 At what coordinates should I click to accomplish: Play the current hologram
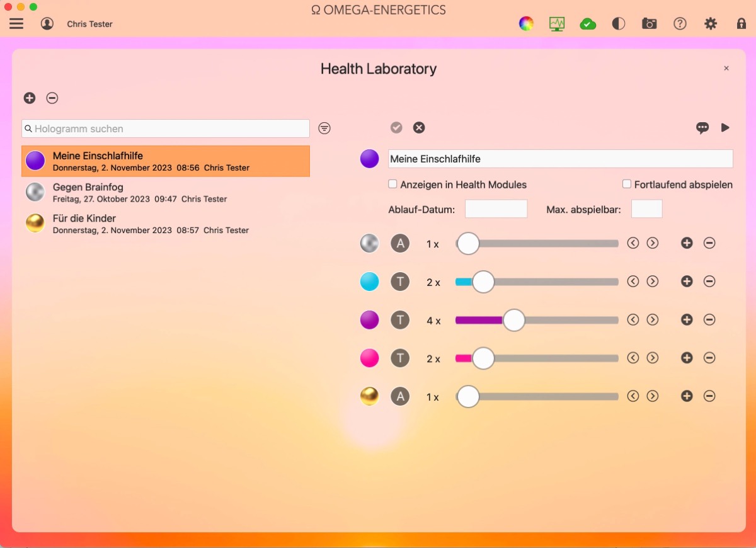pyautogui.click(x=725, y=128)
